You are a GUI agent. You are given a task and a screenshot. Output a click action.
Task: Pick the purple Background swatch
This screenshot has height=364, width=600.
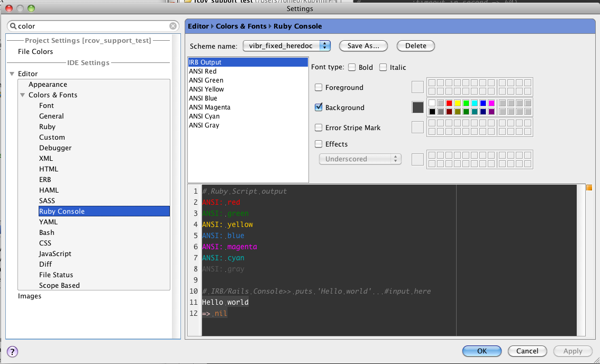pyautogui.click(x=492, y=112)
